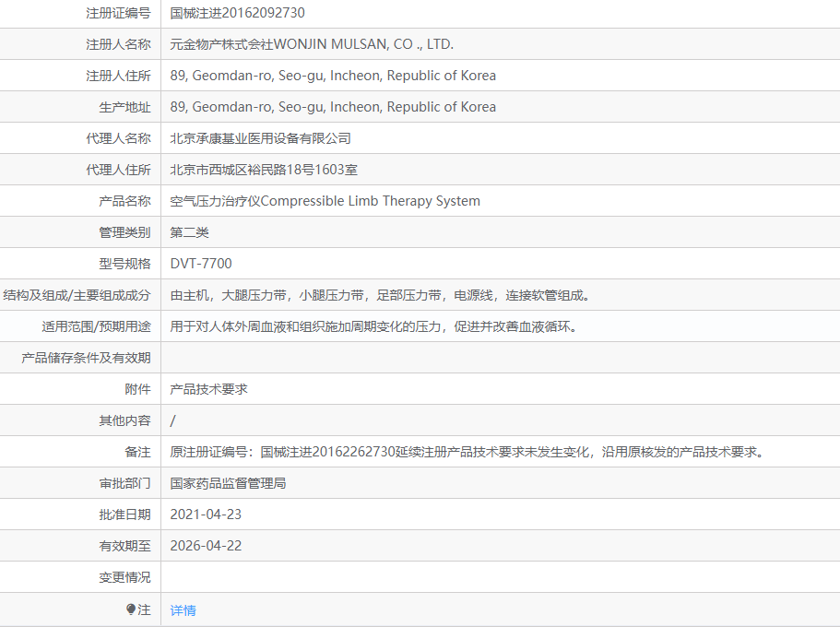
Task: Click the 变更情况 label
Action: point(124,577)
